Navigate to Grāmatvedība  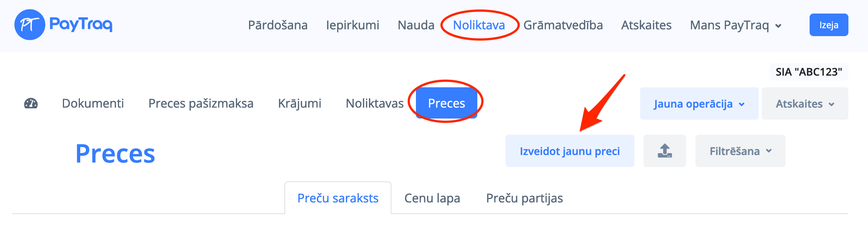[x=563, y=25]
